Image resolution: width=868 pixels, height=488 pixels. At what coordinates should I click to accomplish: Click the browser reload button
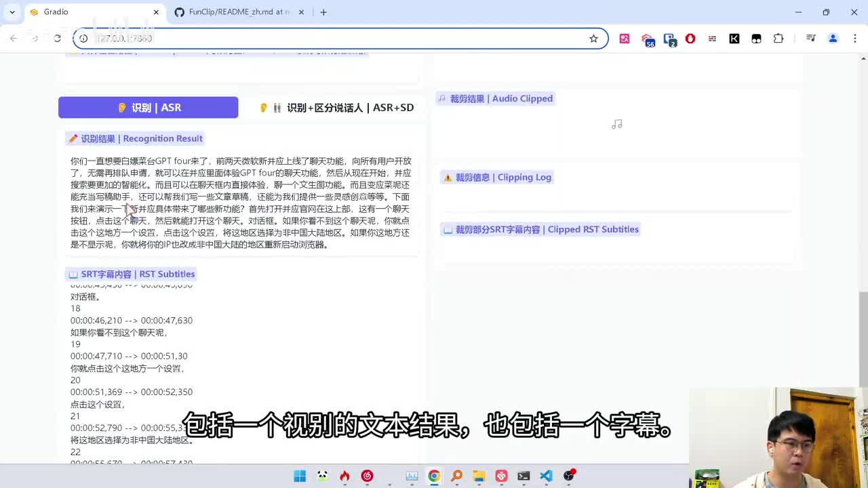click(58, 39)
